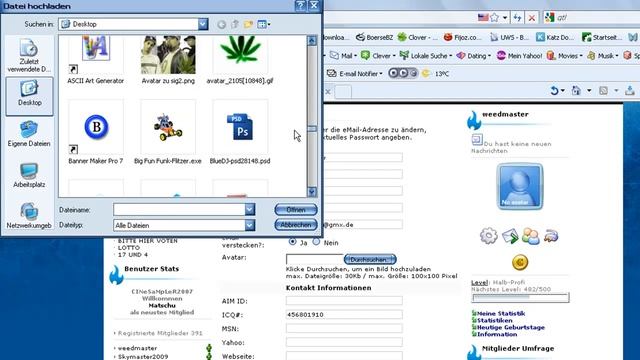Open Meine Statistik link
640x360 pixels.
point(501,313)
